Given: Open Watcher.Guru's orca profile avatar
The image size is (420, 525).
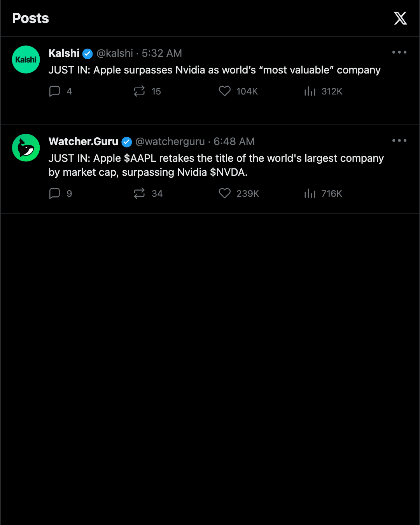Looking at the screenshot, I should click(26, 148).
